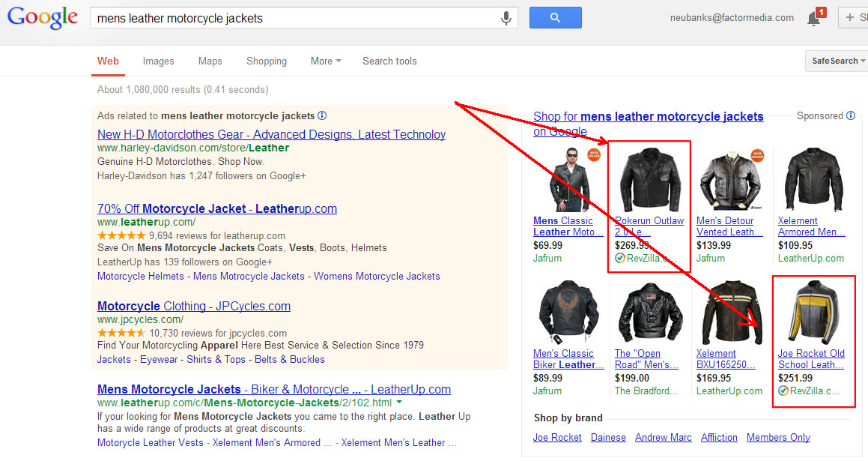The height and width of the screenshot is (461, 868).
Task: Click the Belts & Buckles sitelink
Action: [x=290, y=359]
